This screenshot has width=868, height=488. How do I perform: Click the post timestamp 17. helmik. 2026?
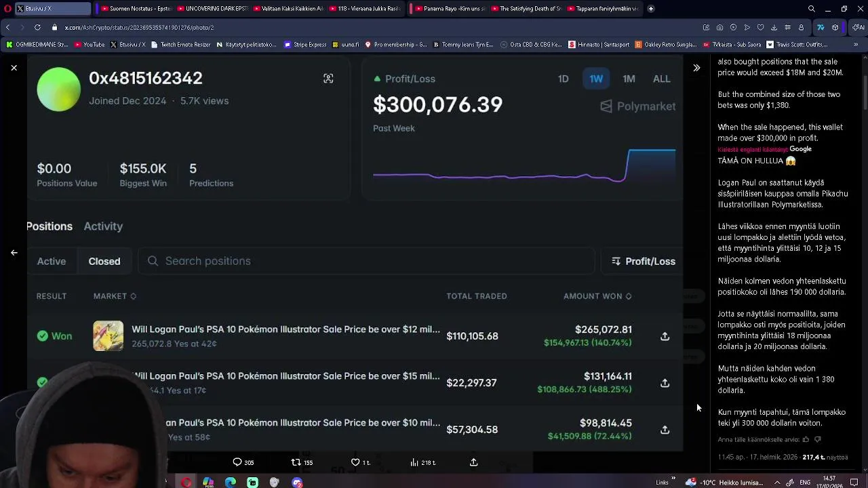click(x=759, y=457)
